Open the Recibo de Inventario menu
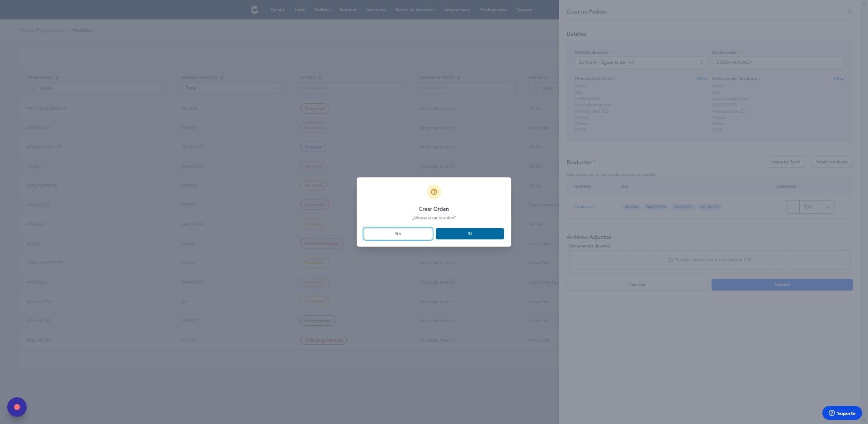868x424 pixels. (x=415, y=10)
